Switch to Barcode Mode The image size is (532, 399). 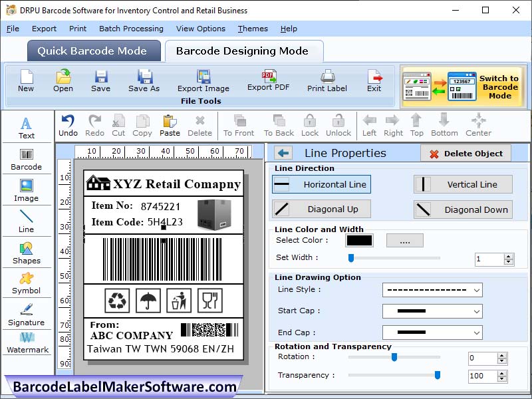click(x=464, y=87)
